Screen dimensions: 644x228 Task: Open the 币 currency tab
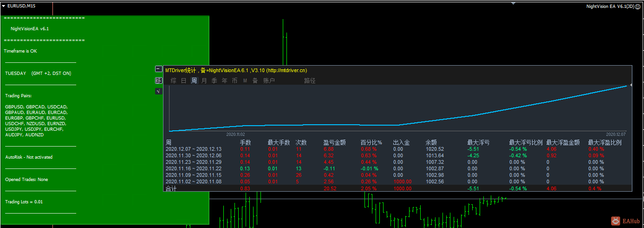[234, 80]
